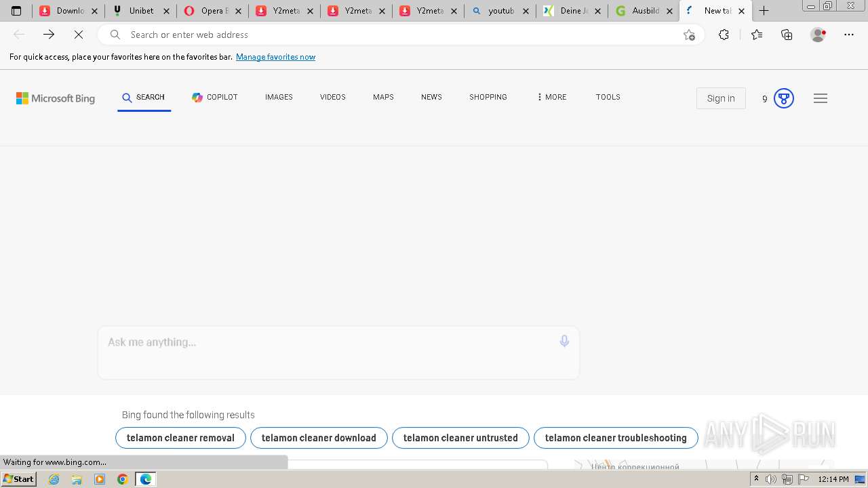This screenshot has width=868, height=488.
Task: Click the Ask me anything input box
Action: pos(338,352)
